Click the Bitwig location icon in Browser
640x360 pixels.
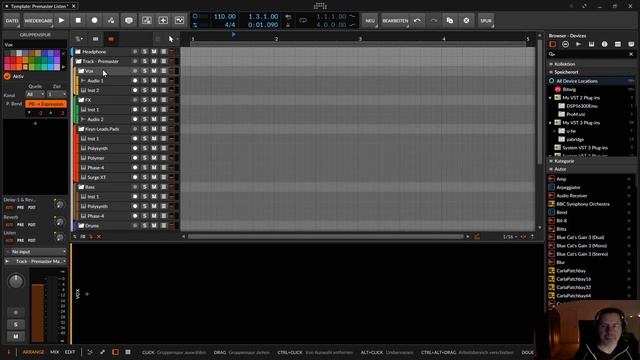click(x=558, y=89)
